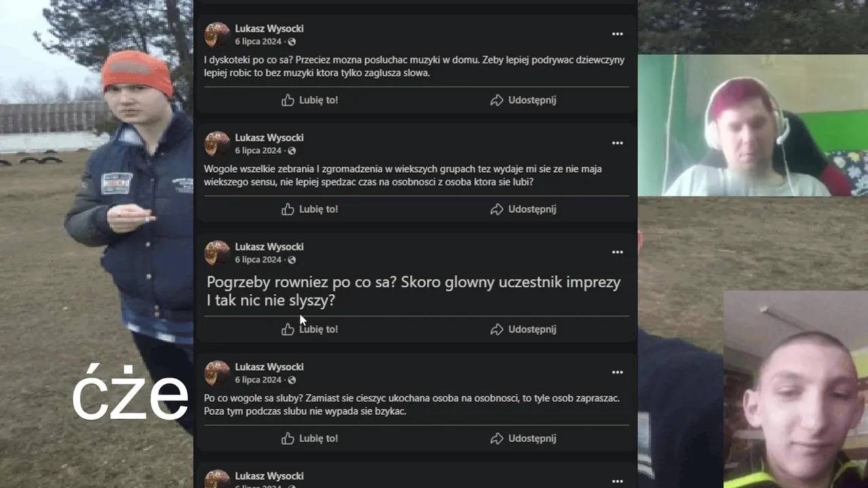Open the 6 lipca 2024 timestamp on sluby post

[x=258, y=380]
